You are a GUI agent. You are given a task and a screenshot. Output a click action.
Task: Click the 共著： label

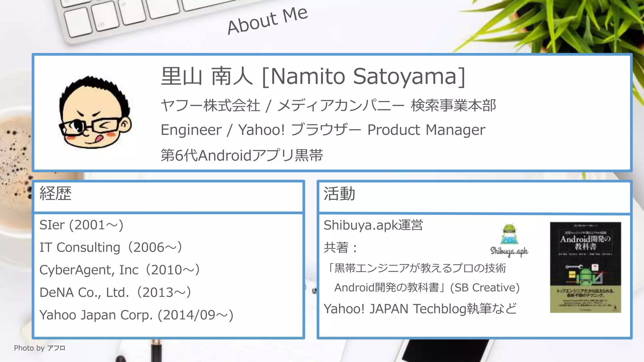341,248
